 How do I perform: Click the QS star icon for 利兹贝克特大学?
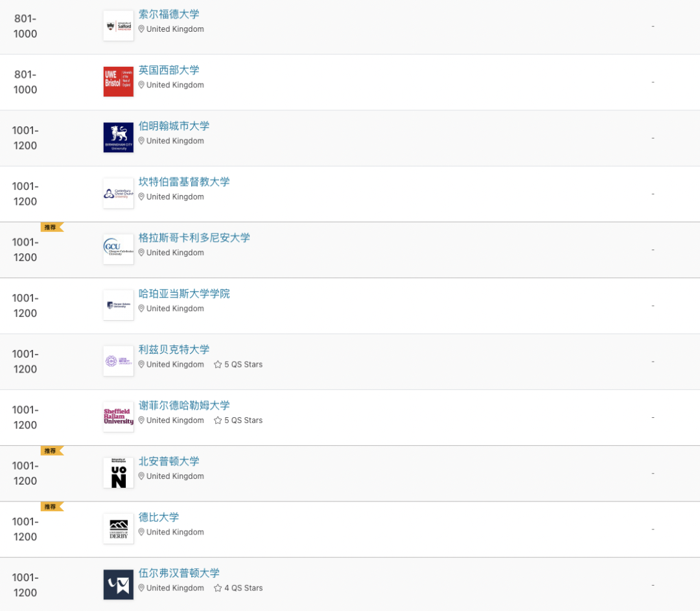(218, 364)
